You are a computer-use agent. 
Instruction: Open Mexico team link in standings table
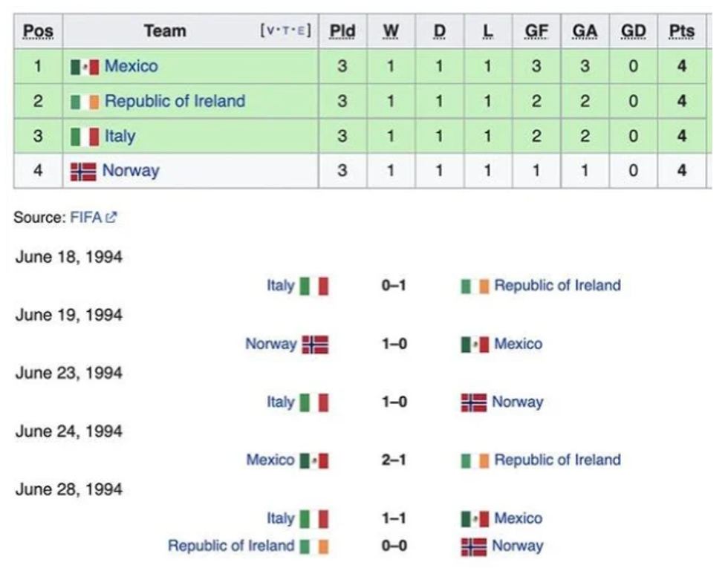pos(131,66)
